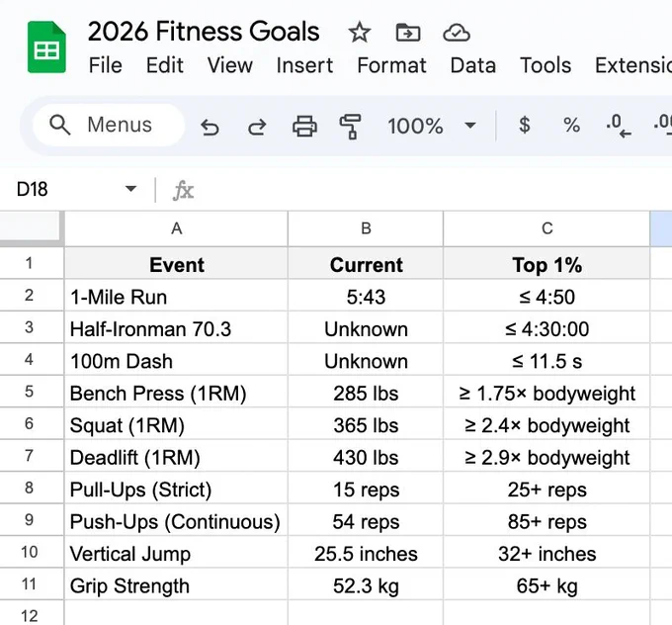
Task: Select the Current header cell
Action: [366, 263]
